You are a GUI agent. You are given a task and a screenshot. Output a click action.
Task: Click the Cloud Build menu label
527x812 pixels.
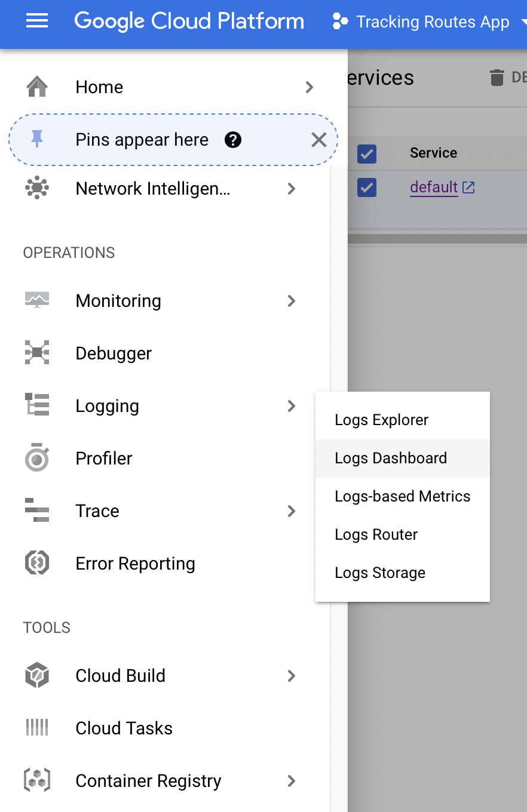point(121,676)
